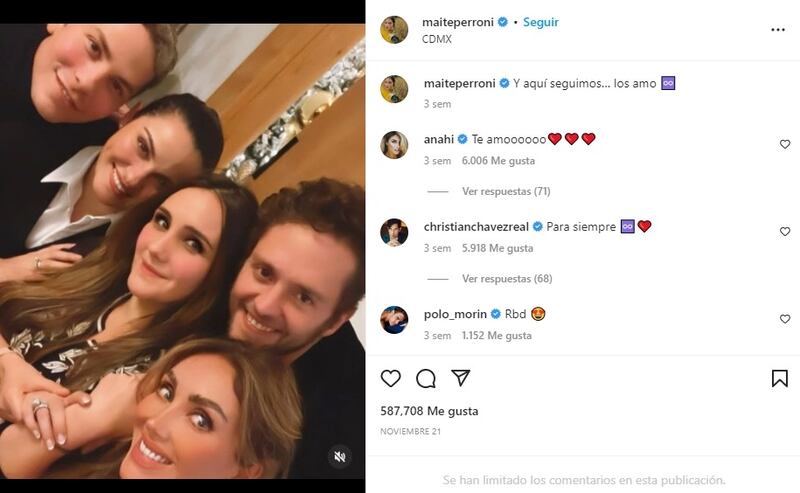Open the comment bubble icon
Screen dimensions: 800x493
tap(426, 378)
